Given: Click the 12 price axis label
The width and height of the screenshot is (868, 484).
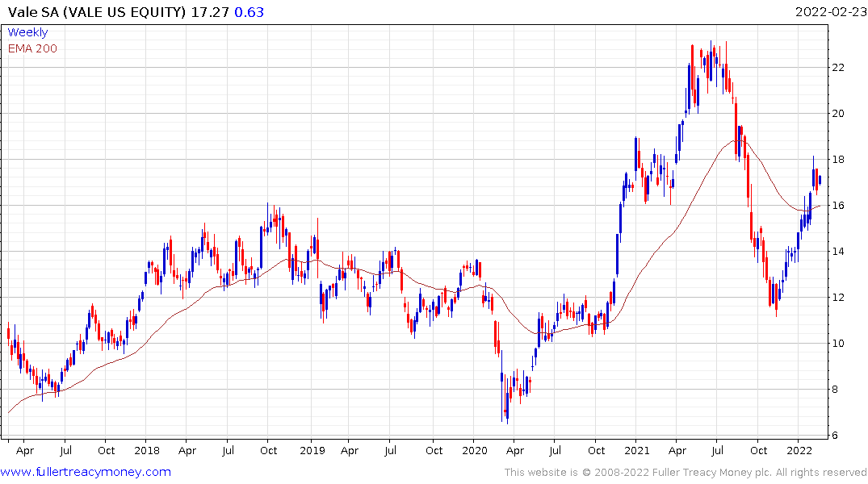Looking at the screenshot, I should (838, 297).
